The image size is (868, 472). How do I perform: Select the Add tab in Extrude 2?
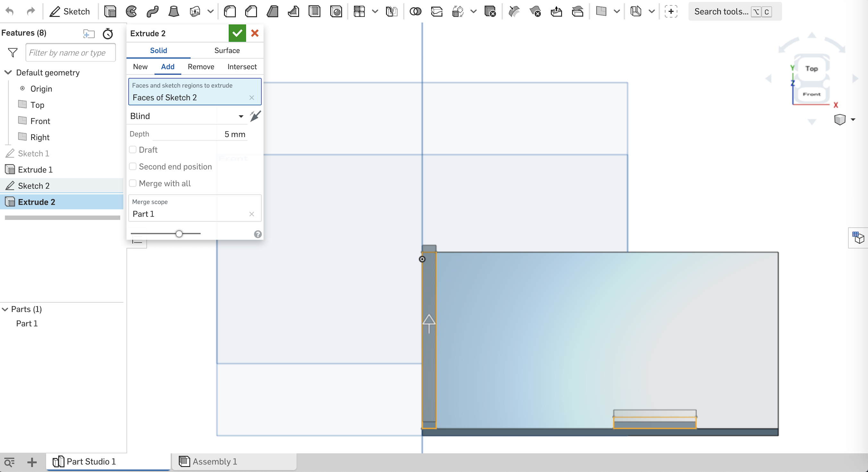(x=168, y=67)
